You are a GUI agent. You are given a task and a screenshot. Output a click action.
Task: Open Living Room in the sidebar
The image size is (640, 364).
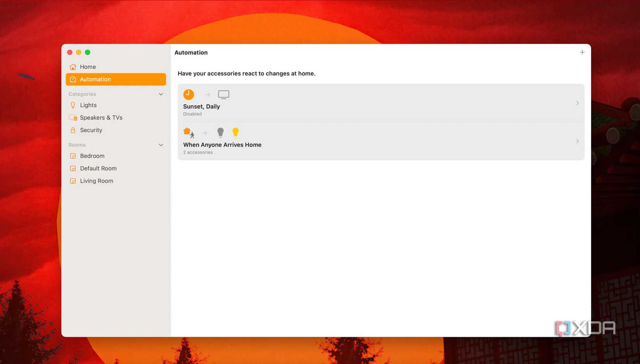click(116, 181)
